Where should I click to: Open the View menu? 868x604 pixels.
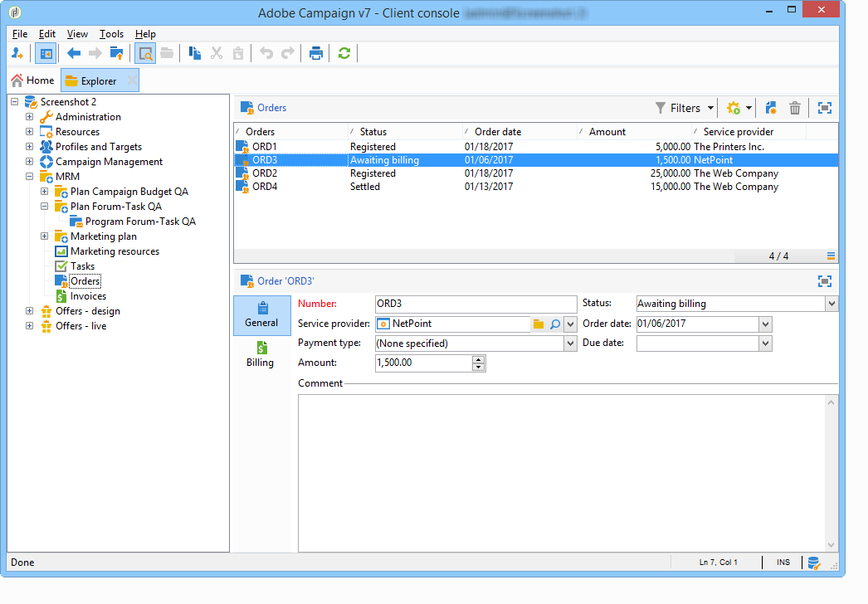coord(77,34)
